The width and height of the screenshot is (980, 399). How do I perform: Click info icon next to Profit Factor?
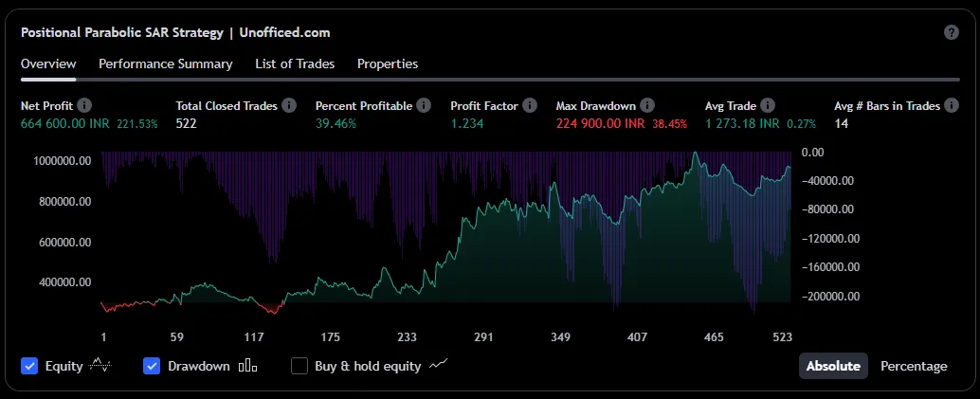[530, 106]
